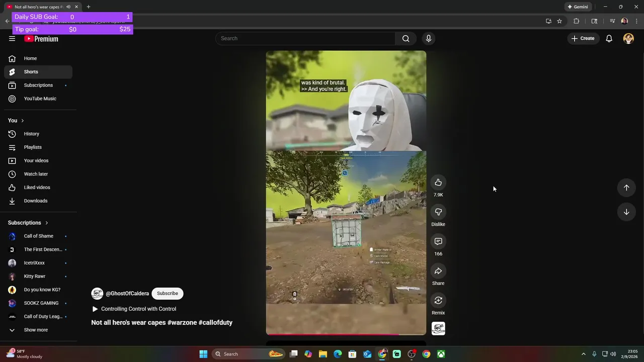Click the weather widget showing 58°F
644x362 pixels.
(x=25, y=354)
